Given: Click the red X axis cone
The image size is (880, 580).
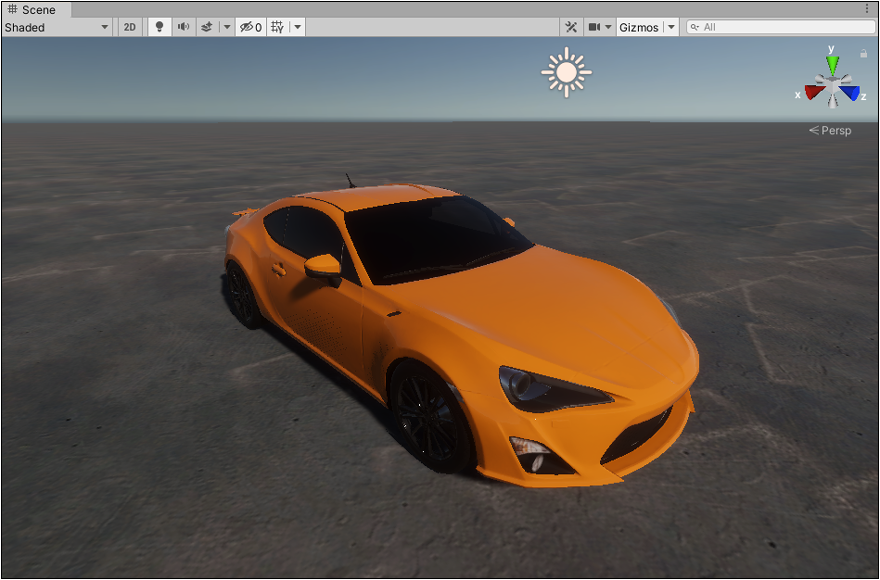Looking at the screenshot, I should coord(814,92).
